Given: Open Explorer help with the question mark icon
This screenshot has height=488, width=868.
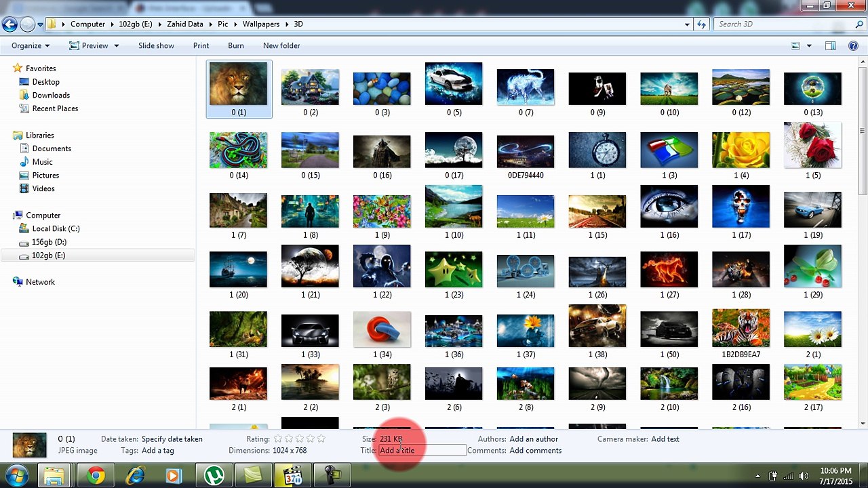Looking at the screenshot, I should pyautogui.click(x=853, y=46).
